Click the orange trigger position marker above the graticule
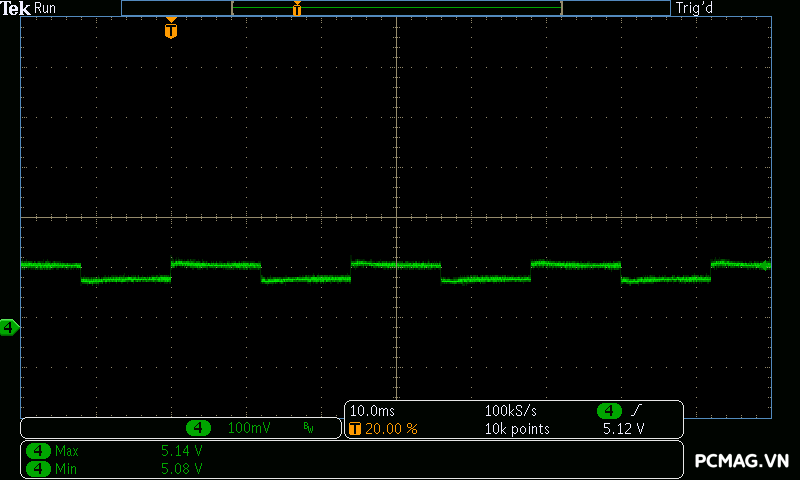The image size is (800, 480). tap(171, 30)
